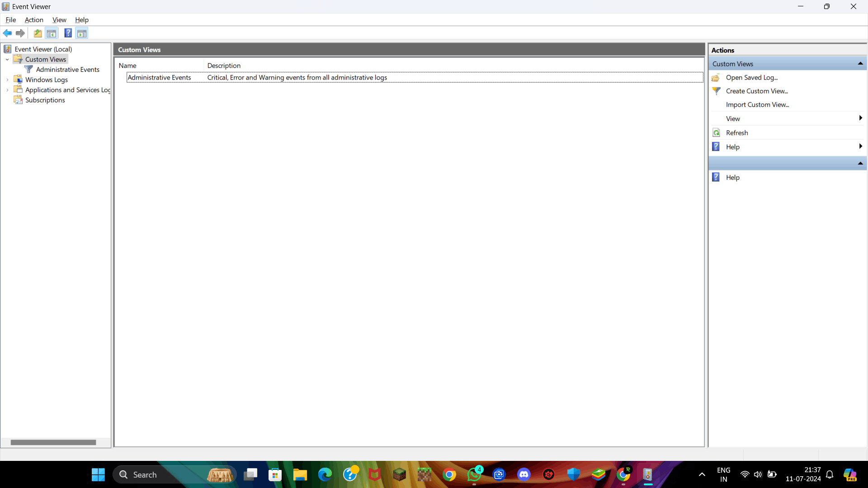Viewport: 868px width, 488px height.
Task: Toggle the console tree pane icon
Action: [52, 33]
